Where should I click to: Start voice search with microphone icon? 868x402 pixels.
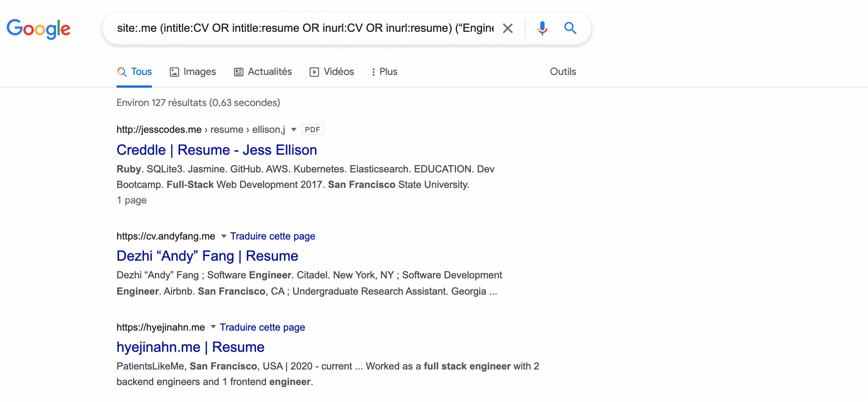(542, 29)
